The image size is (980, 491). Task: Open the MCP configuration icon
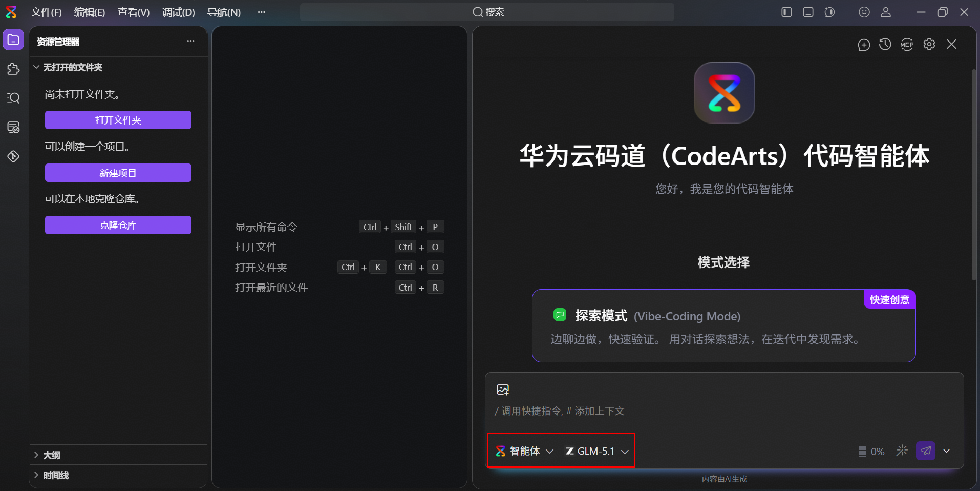[907, 45]
